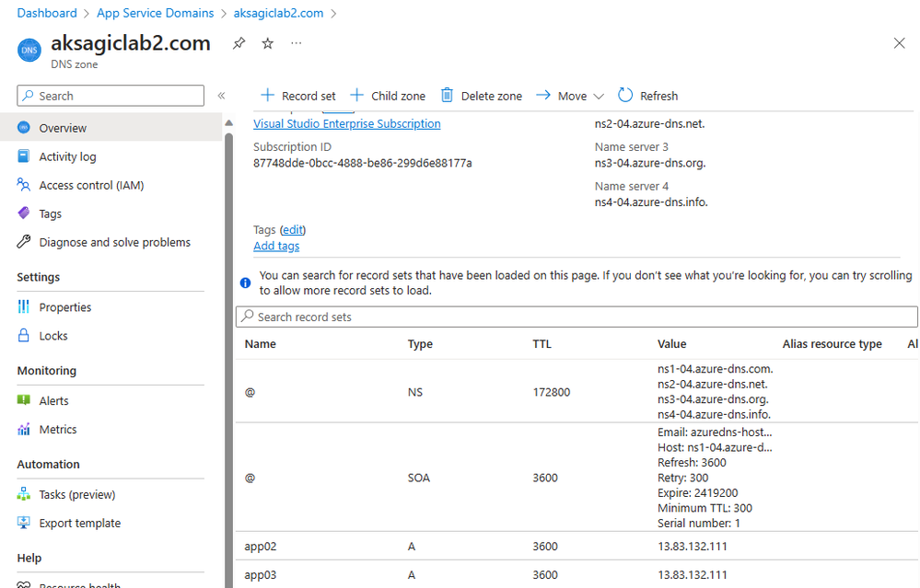Image resolution: width=920 pixels, height=588 pixels.
Task: Create a Child zone
Action: [x=388, y=96]
